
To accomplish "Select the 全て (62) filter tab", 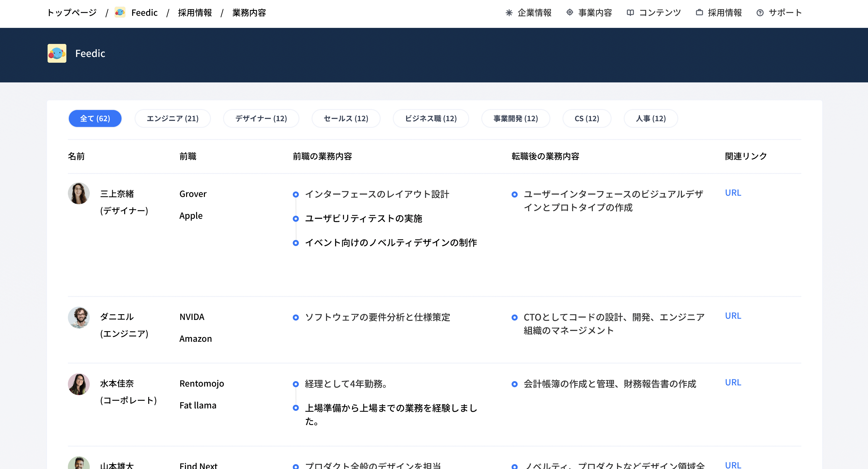I will coord(95,118).
